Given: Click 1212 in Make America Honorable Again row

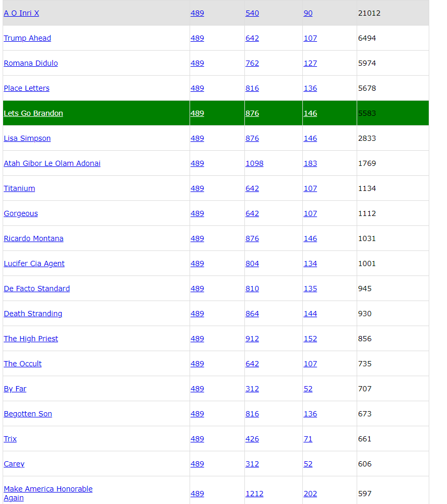Looking at the screenshot, I should pyautogui.click(x=254, y=494).
